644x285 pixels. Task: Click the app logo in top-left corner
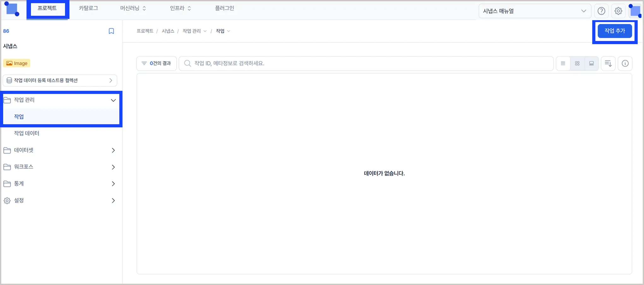(12, 9)
